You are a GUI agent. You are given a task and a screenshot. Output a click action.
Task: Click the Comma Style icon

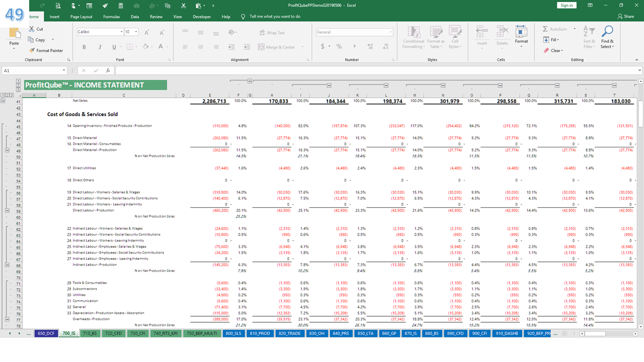tap(355, 46)
